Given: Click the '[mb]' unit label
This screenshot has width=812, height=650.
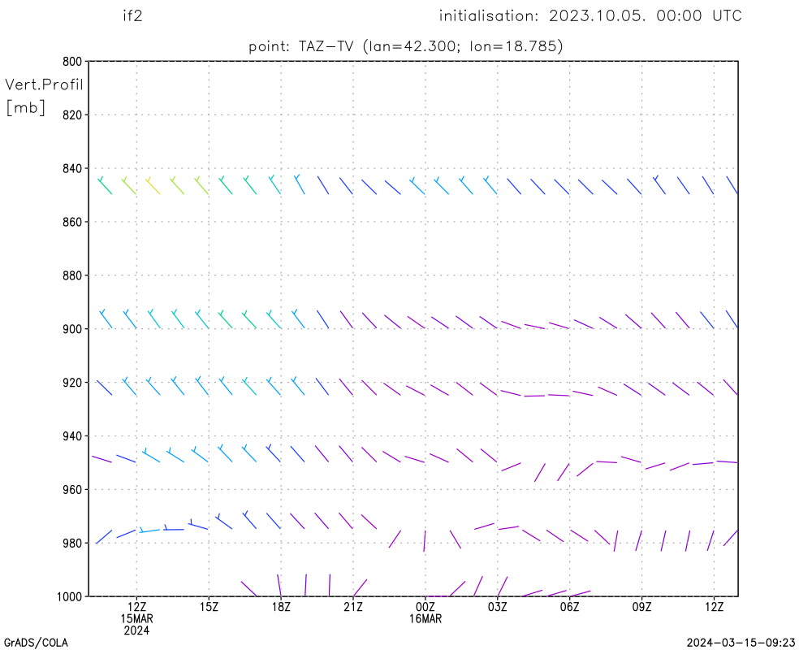Looking at the screenshot, I should click(x=25, y=108).
